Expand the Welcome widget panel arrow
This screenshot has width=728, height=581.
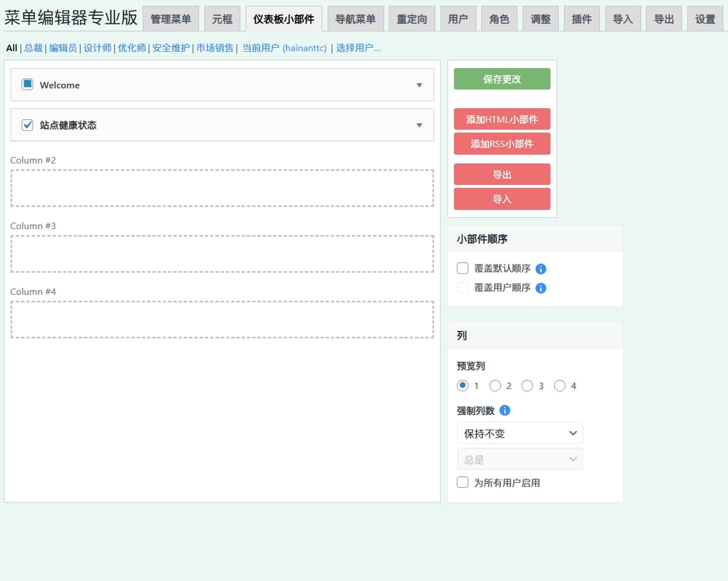[419, 85]
